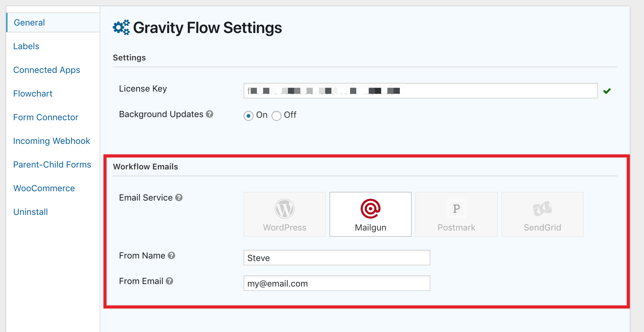Show help tooltip for From Name

172,255
